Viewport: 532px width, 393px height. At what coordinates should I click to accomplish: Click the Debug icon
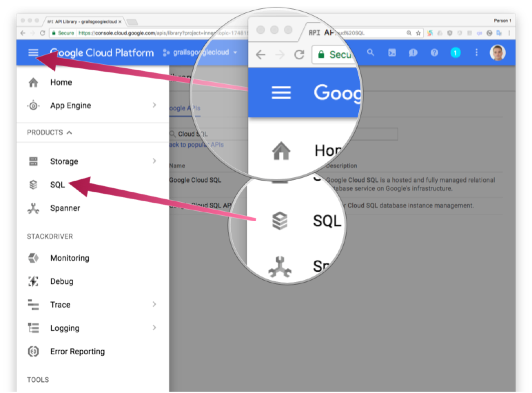click(x=33, y=281)
